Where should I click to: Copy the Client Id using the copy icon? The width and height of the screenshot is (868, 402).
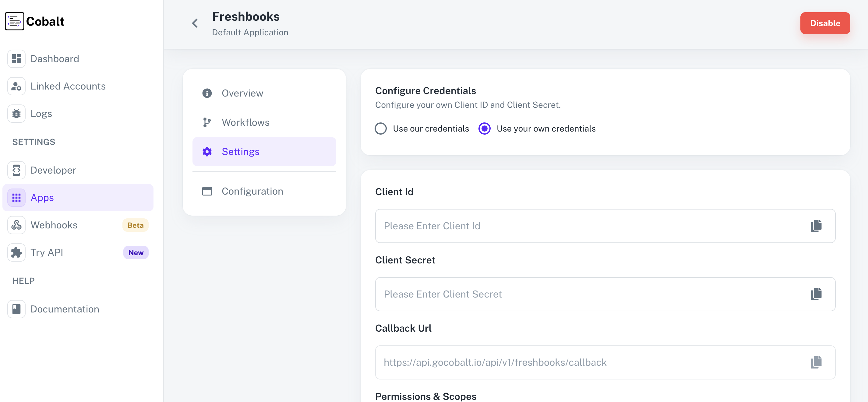816,226
